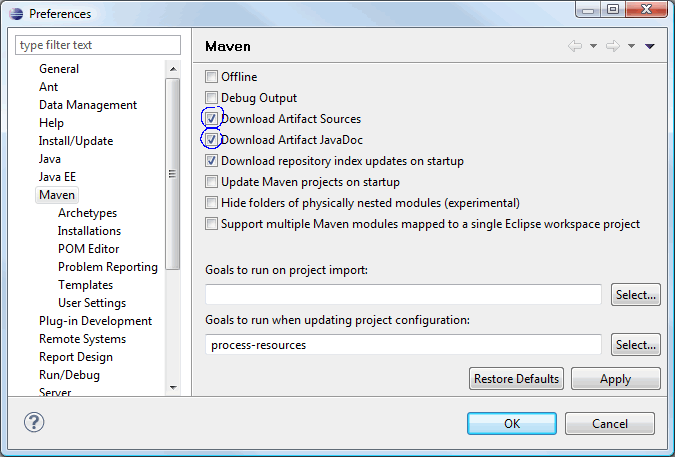Click Select for project import goals
Image resolution: width=675 pixels, height=457 pixels.
[636, 295]
